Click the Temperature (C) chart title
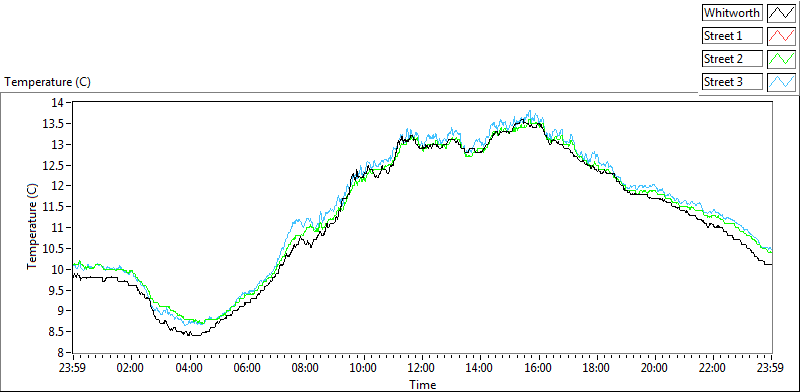 click(47, 82)
